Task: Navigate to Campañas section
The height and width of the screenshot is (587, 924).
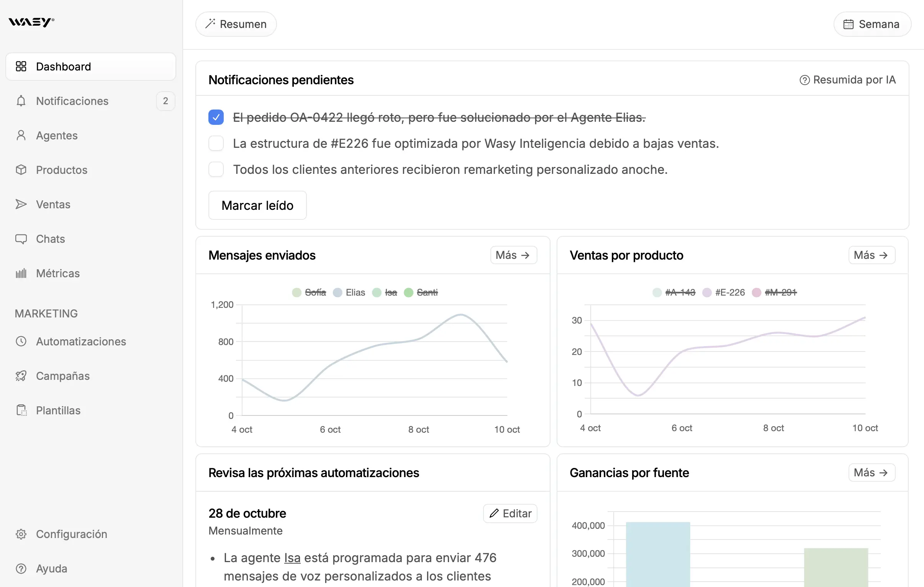Action: tap(62, 376)
